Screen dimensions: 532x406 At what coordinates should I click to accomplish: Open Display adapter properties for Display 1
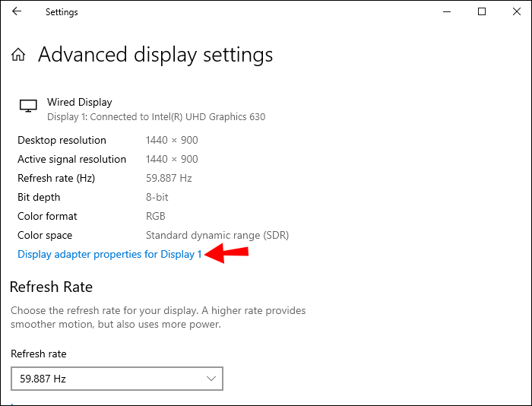[109, 254]
